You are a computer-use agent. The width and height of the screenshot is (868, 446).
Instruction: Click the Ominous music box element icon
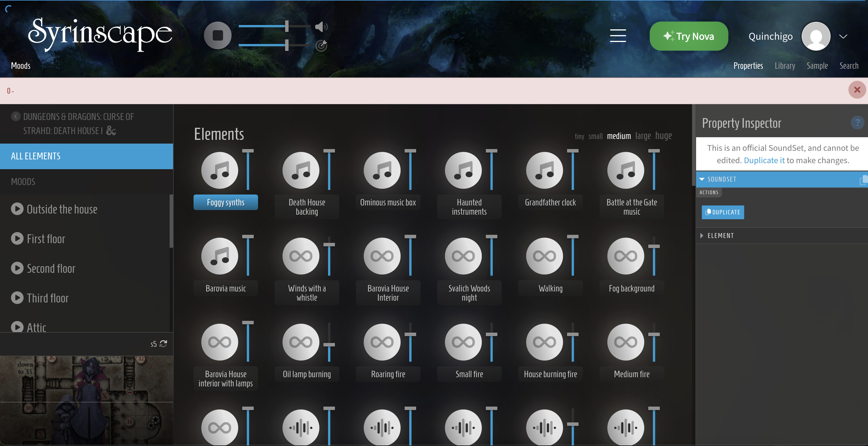[382, 170]
